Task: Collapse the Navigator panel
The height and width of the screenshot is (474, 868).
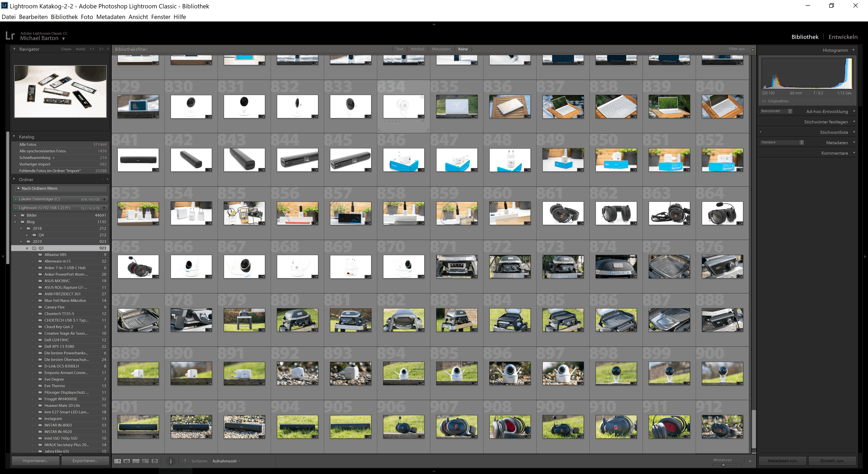Action: pos(14,49)
